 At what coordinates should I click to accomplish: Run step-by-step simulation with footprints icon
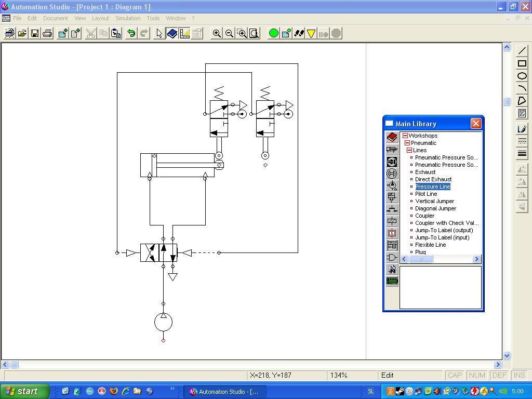(x=299, y=33)
